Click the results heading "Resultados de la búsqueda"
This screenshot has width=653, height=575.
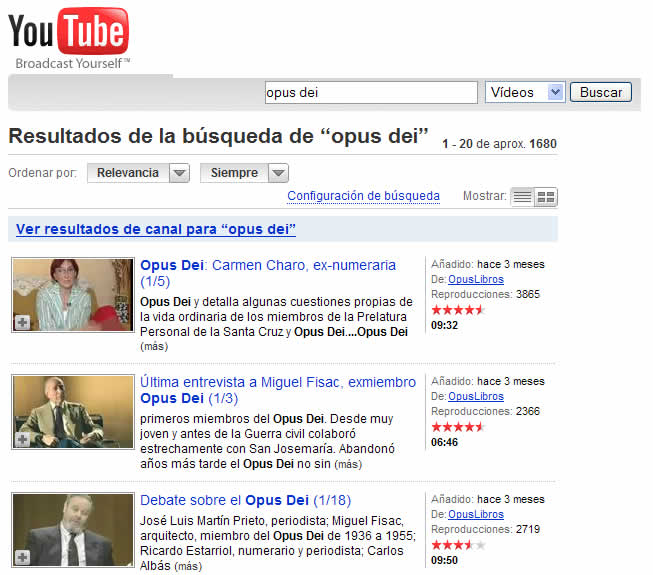(218, 137)
